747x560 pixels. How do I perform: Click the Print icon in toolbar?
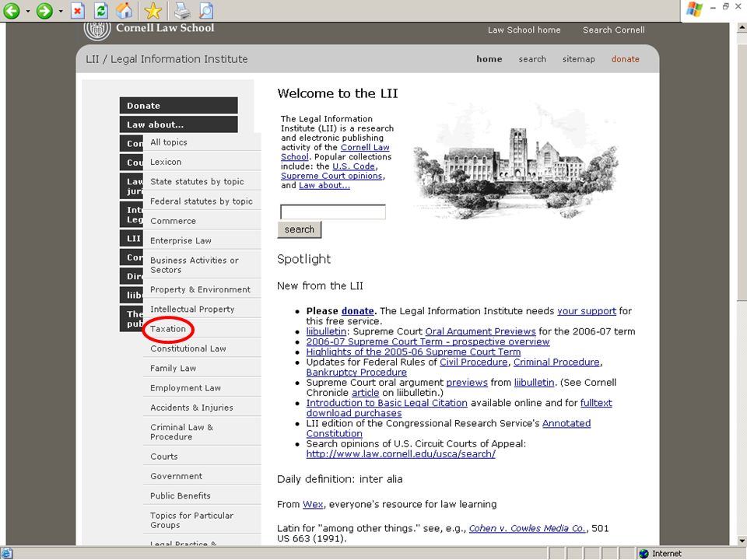click(x=181, y=10)
